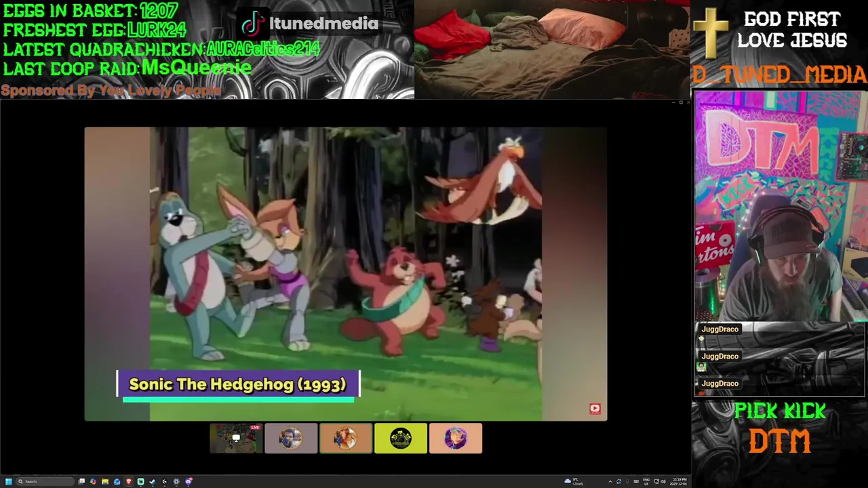Screen dimensions: 868x488
Task: Open the Windows Start menu
Action: pos(9,481)
